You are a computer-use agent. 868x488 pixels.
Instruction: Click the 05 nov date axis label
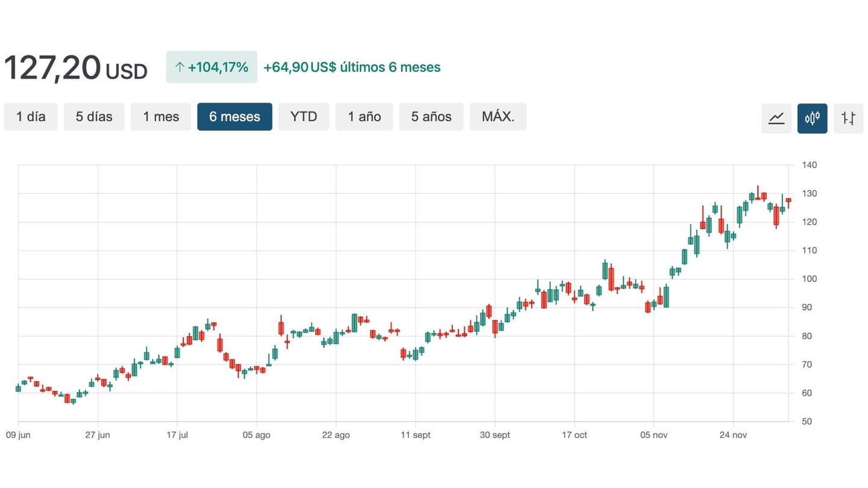pos(653,436)
